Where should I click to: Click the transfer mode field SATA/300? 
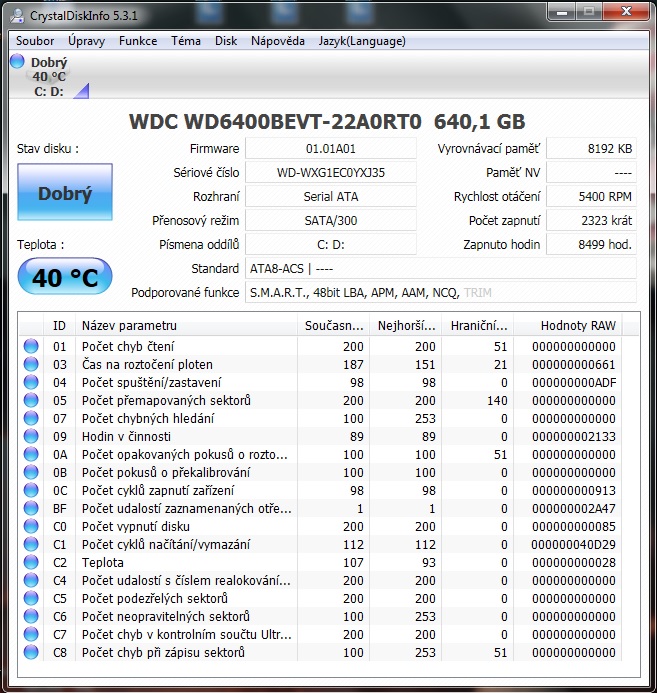click(x=331, y=220)
